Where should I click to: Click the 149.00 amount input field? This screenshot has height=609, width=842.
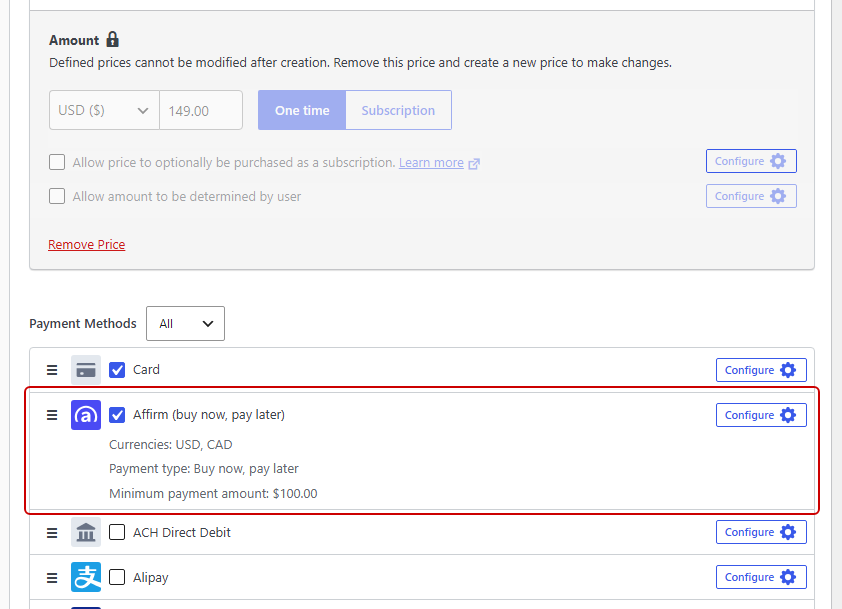201,110
